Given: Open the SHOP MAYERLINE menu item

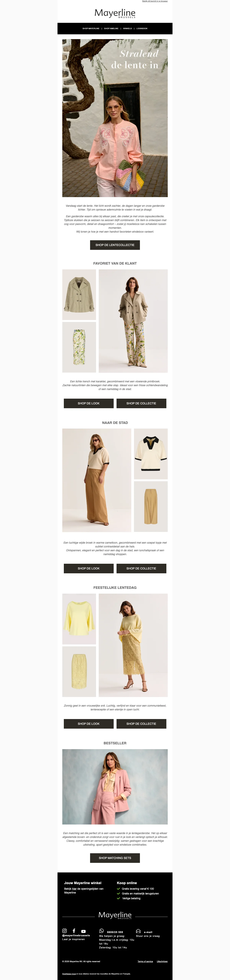Looking at the screenshot, I should click(91, 29).
